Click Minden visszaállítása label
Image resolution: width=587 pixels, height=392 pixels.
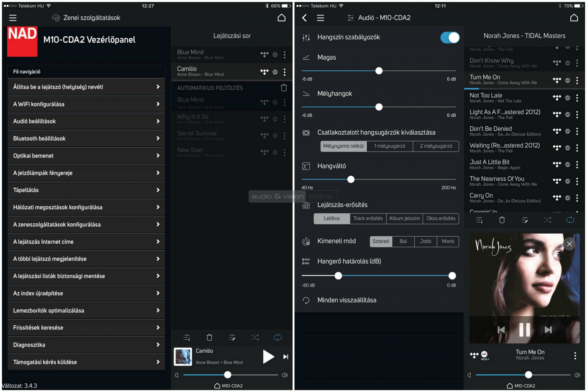coord(347,300)
